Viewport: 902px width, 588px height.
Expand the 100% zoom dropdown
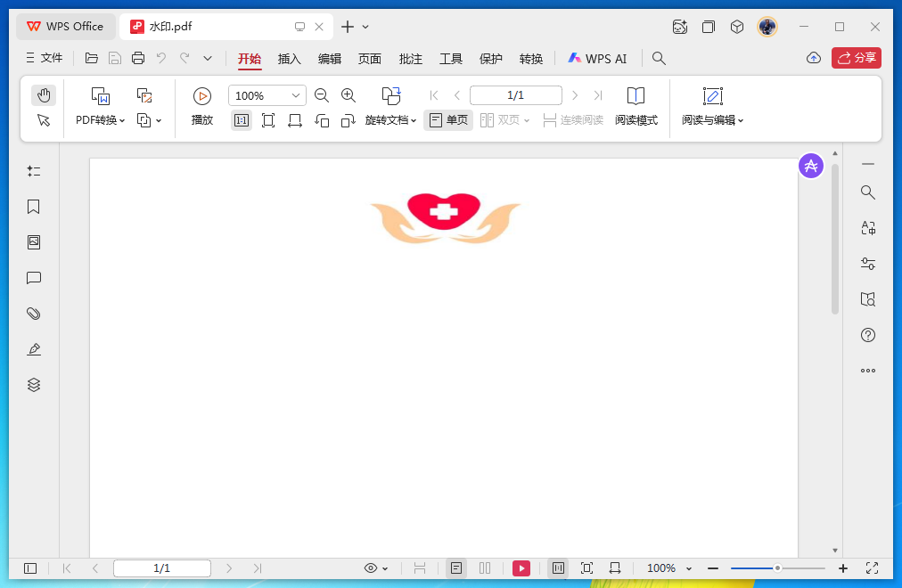296,95
